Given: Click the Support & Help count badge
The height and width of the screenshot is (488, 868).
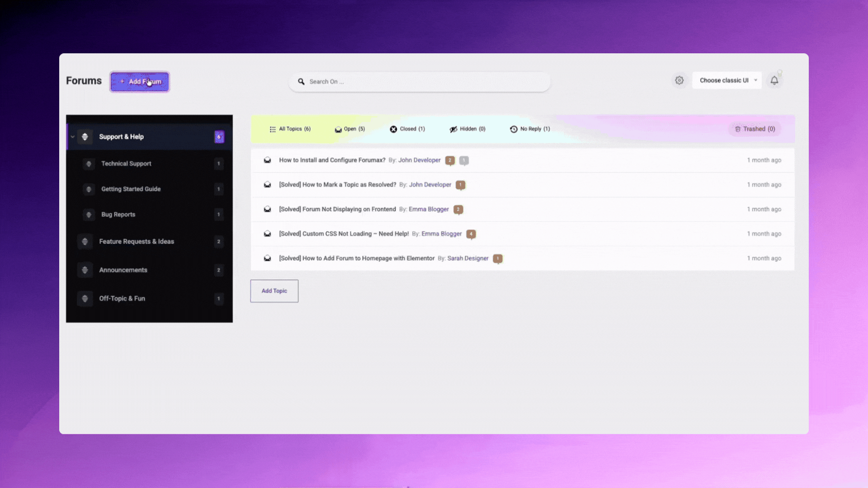Looking at the screenshot, I should (x=219, y=137).
